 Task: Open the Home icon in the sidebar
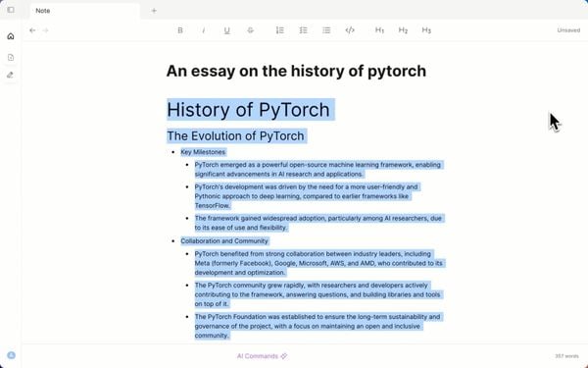11,36
